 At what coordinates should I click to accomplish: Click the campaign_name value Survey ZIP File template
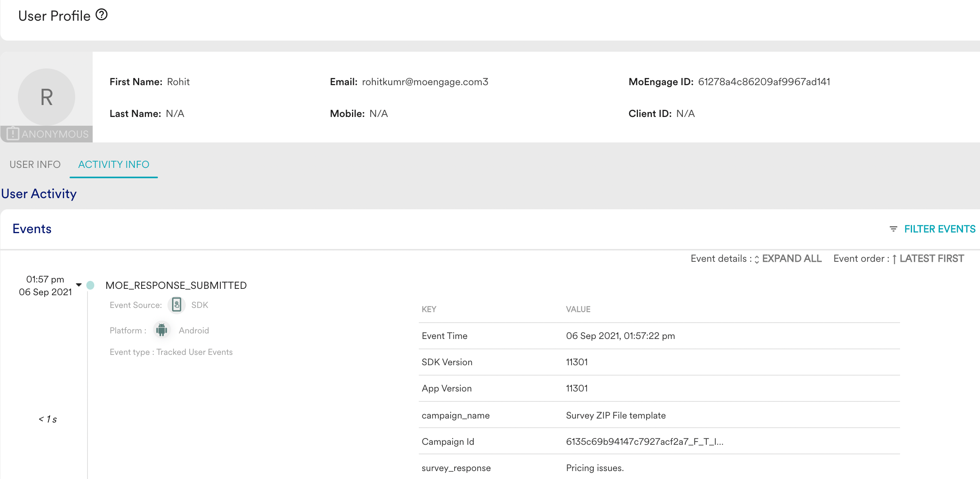[x=616, y=415]
